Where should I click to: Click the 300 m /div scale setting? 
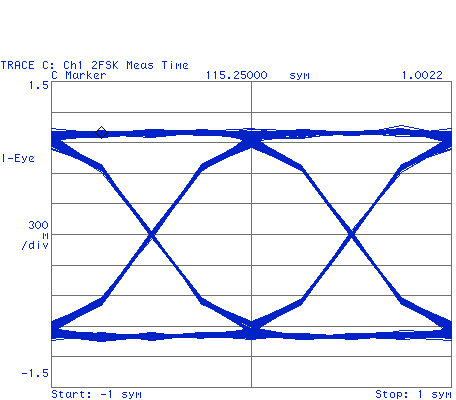pyautogui.click(x=35, y=235)
